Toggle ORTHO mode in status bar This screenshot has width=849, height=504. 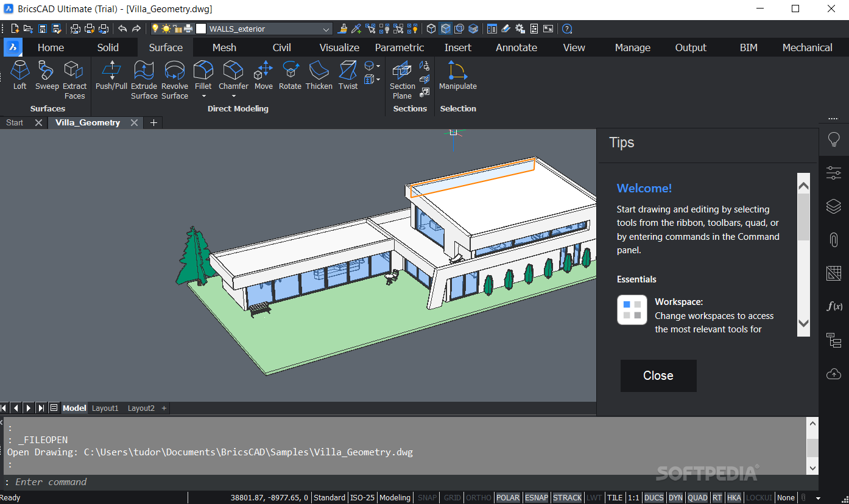coord(479,497)
